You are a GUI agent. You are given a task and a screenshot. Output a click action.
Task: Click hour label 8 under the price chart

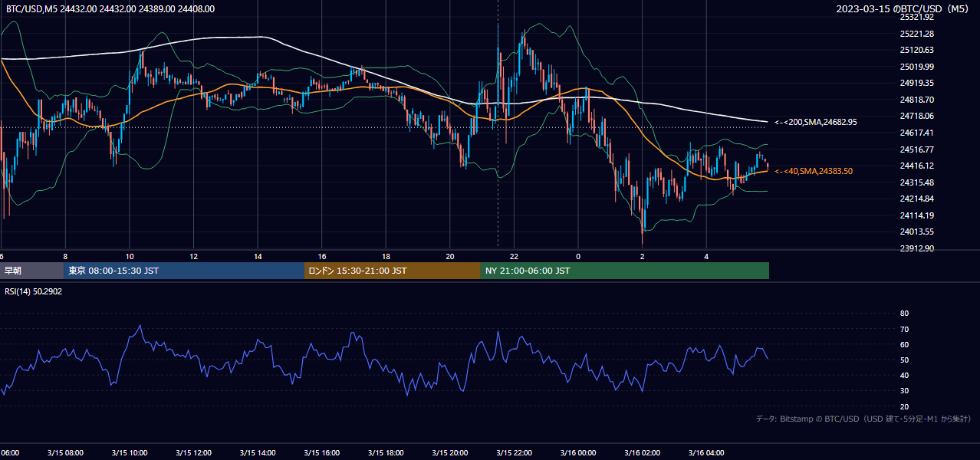pyautogui.click(x=65, y=256)
